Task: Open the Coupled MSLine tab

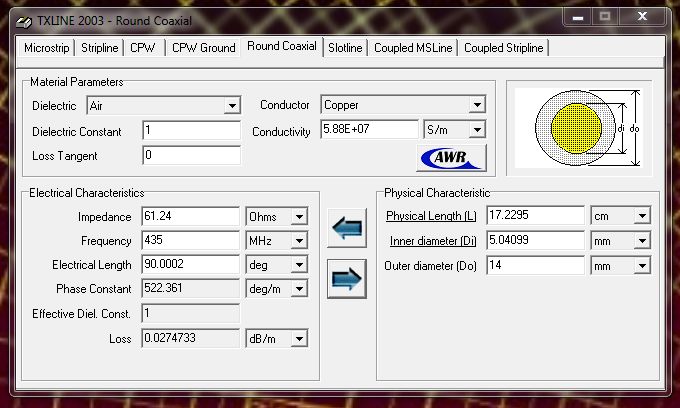Action: [413, 48]
